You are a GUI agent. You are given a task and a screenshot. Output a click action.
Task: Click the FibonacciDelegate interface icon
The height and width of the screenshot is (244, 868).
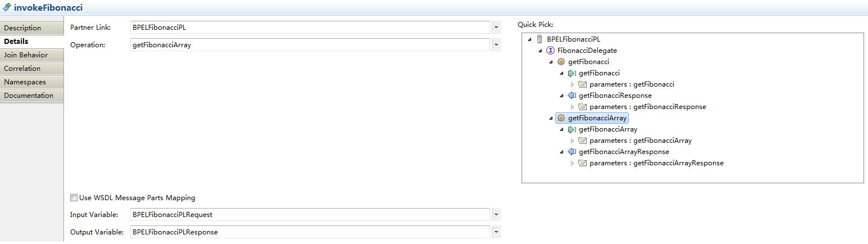(550, 51)
